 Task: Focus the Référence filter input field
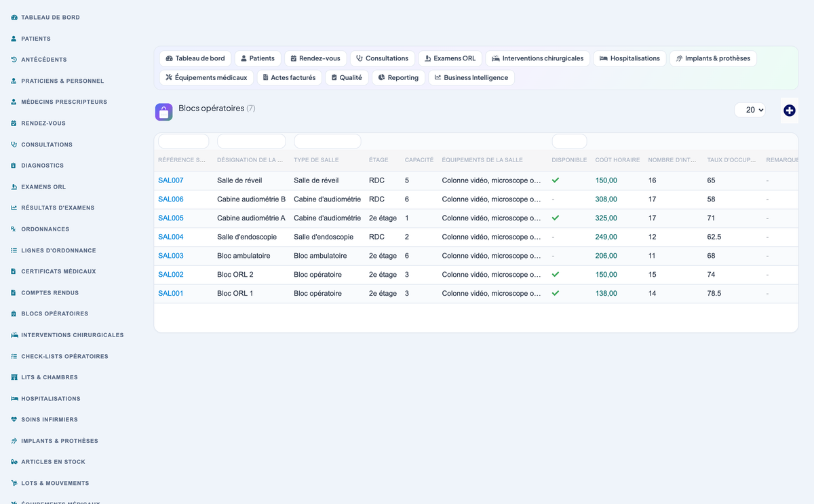[184, 141]
